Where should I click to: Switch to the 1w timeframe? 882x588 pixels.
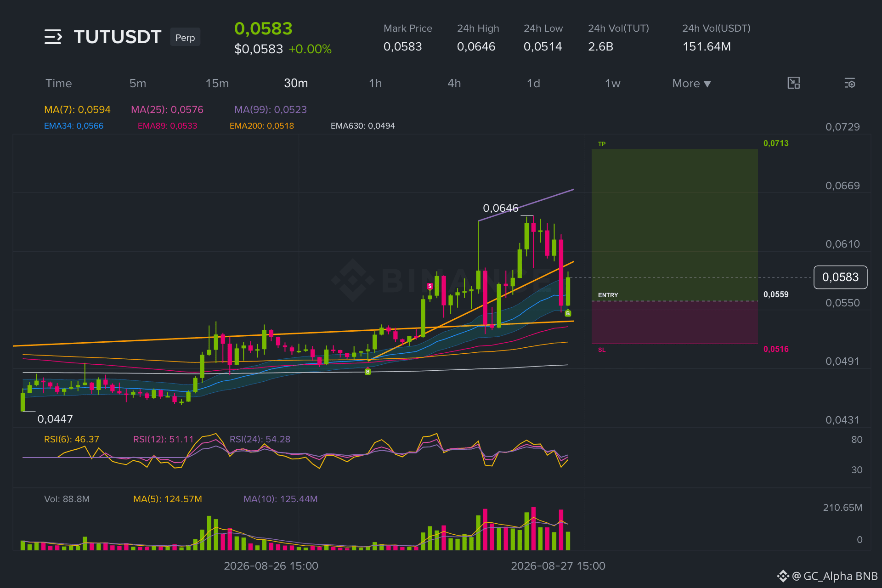coord(613,84)
